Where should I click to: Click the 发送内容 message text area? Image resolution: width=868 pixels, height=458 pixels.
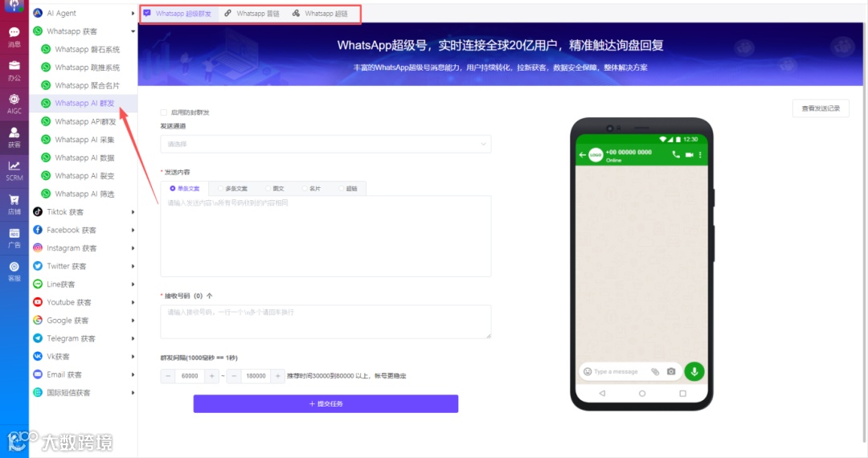pyautogui.click(x=325, y=235)
